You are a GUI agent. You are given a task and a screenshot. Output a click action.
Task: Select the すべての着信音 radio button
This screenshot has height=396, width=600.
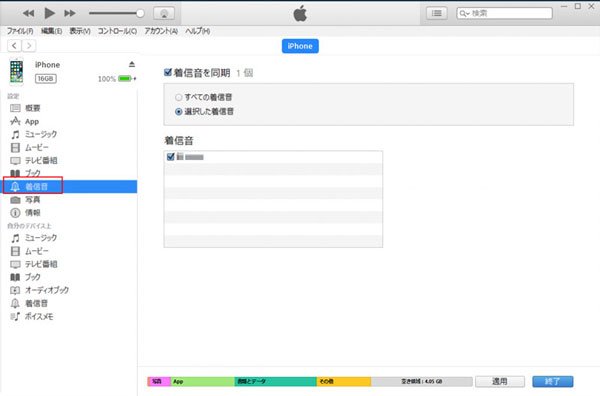(x=178, y=98)
